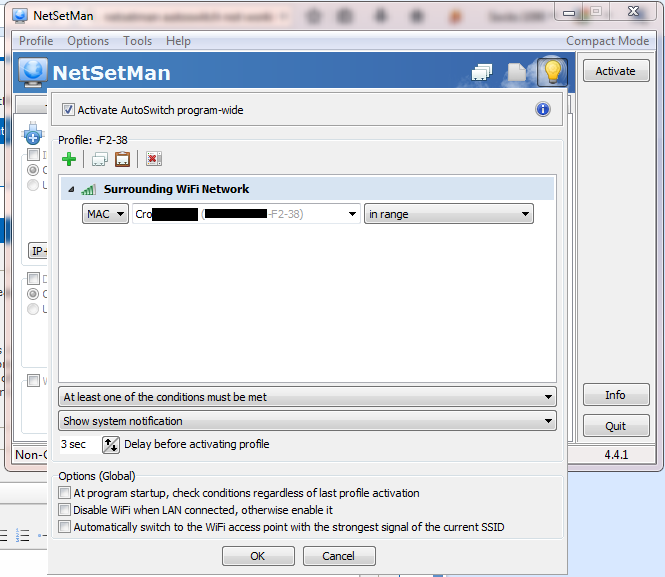Open the WiFi network selection dropdown
The height and width of the screenshot is (577, 665).
pyautogui.click(x=246, y=214)
